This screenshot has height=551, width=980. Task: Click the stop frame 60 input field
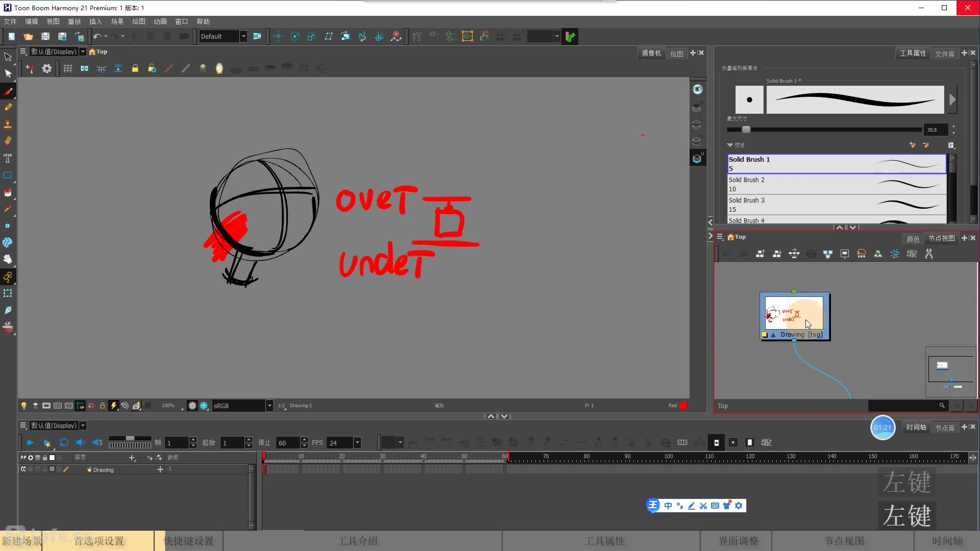click(287, 443)
